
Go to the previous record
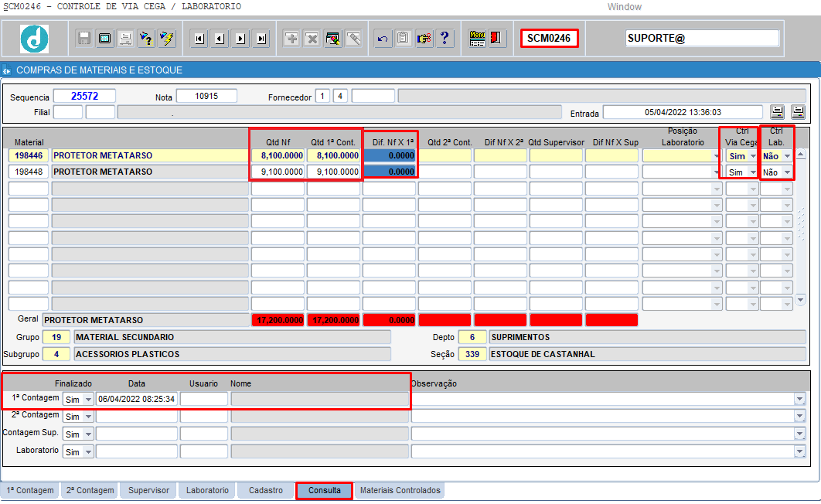coord(220,38)
